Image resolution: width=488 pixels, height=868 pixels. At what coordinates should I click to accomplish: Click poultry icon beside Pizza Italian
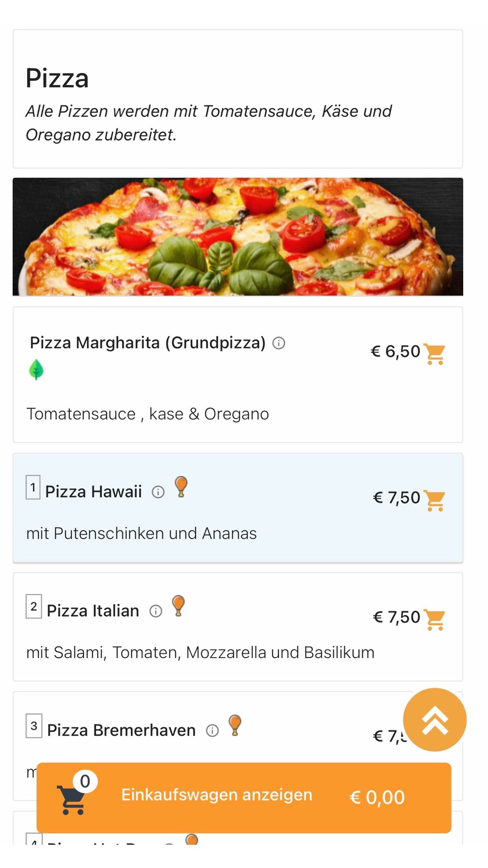pos(179,606)
